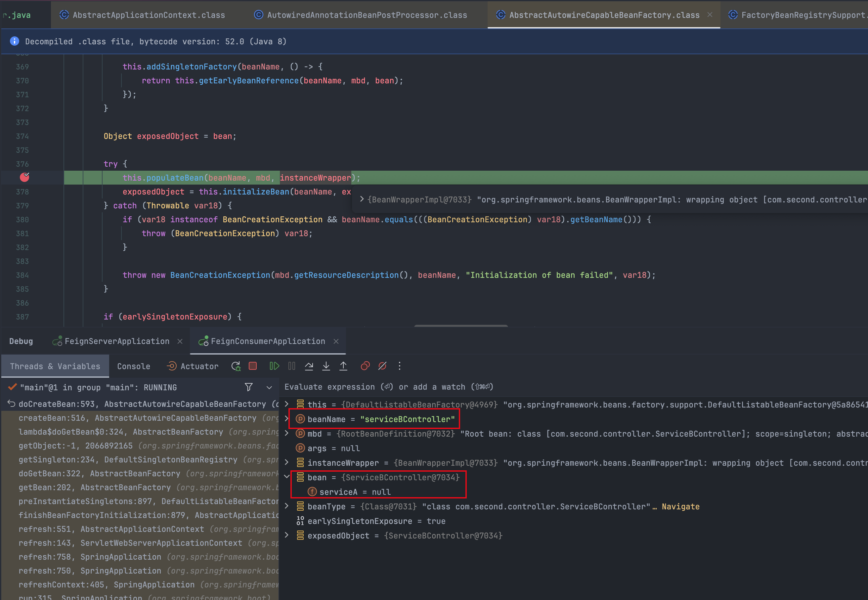Click the info icon in decompiled banner
Image resolution: width=868 pixels, height=600 pixels.
15,41
